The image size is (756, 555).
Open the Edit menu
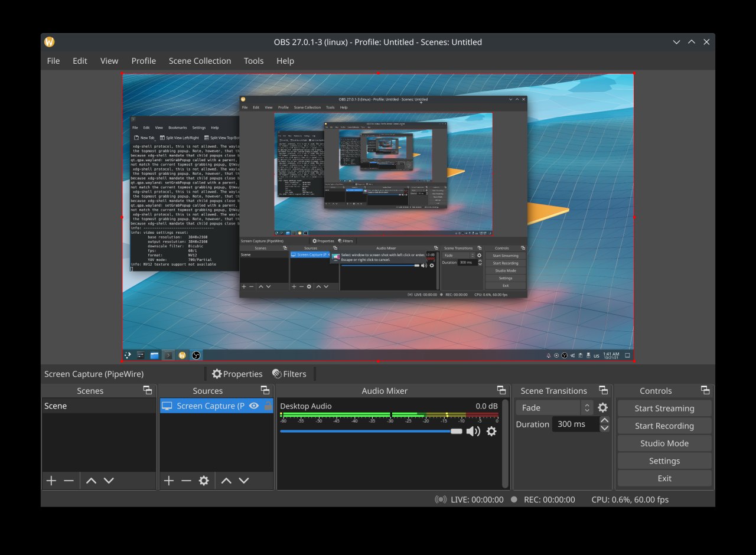click(80, 61)
